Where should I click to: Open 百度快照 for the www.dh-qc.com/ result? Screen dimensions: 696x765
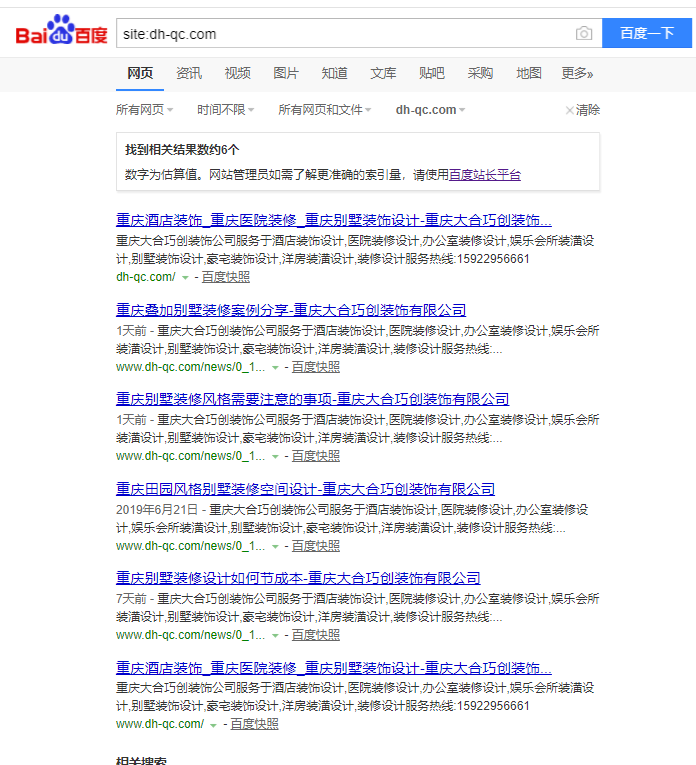[x=254, y=725]
